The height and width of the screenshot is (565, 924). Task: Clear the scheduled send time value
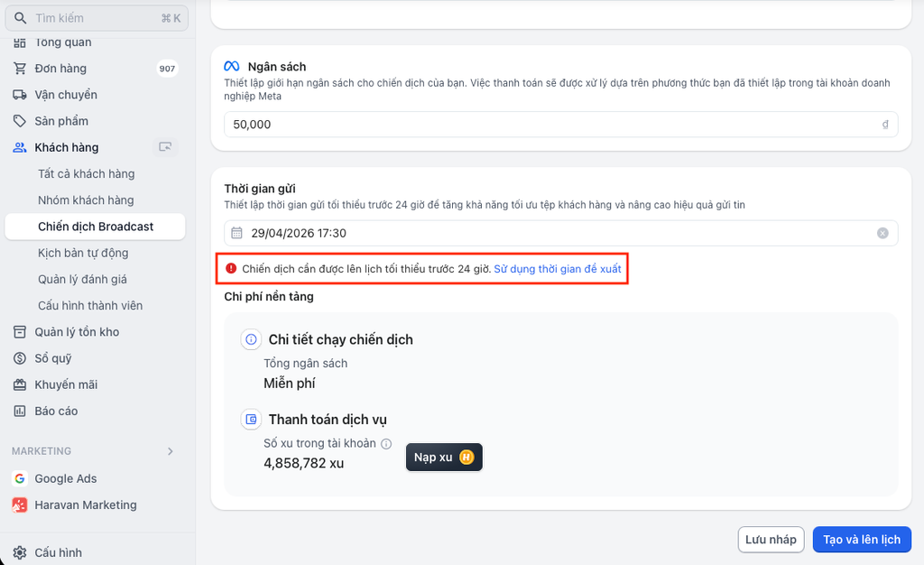[x=882, y=233]
